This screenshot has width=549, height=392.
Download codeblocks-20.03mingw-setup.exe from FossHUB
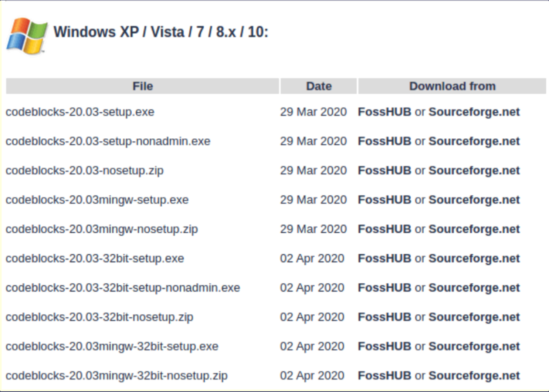[384, 200]
